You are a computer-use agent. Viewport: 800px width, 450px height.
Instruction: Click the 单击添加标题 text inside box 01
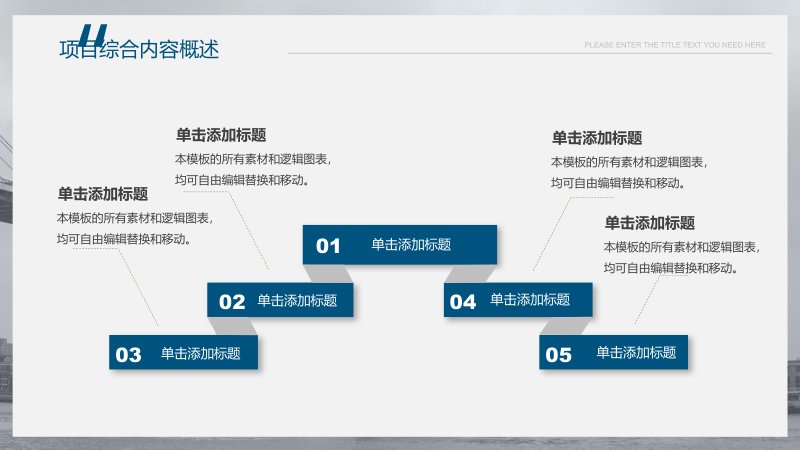(x=411, y=244)
